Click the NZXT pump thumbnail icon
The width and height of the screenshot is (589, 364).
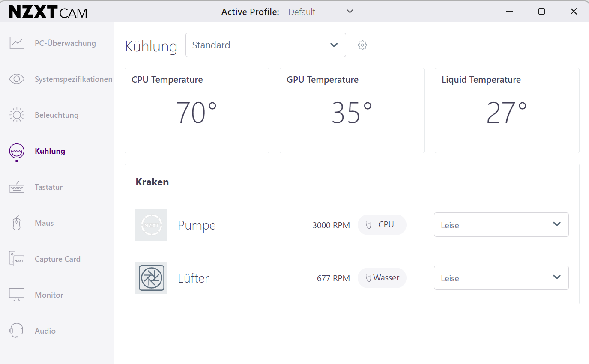tap(151, 224)
